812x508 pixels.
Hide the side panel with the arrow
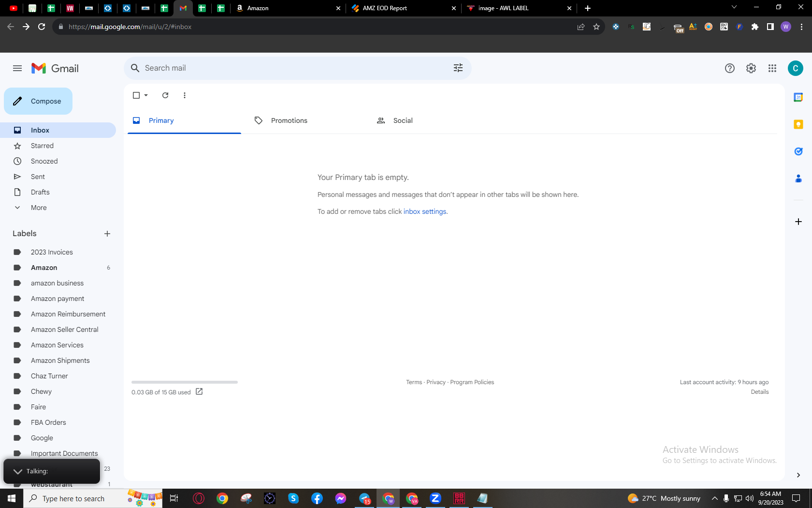[798, 475]
